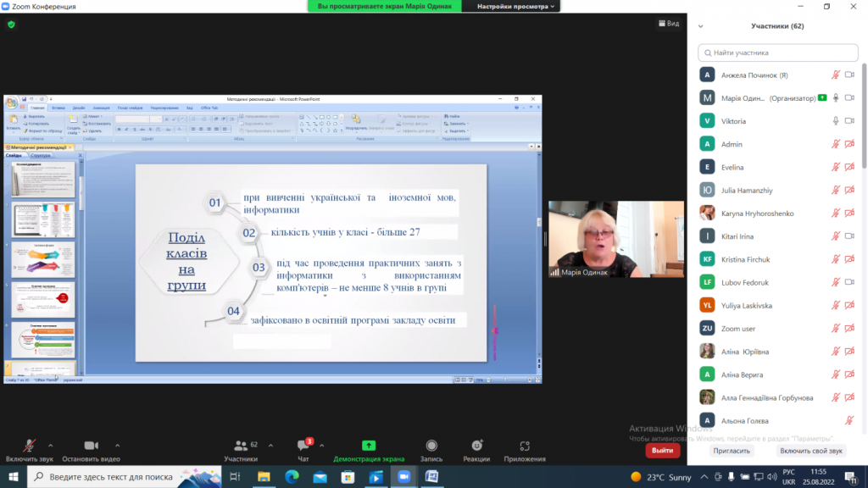Open the Chat with unread badge
Screen dimensions: 868x488
tap(303, 445)
